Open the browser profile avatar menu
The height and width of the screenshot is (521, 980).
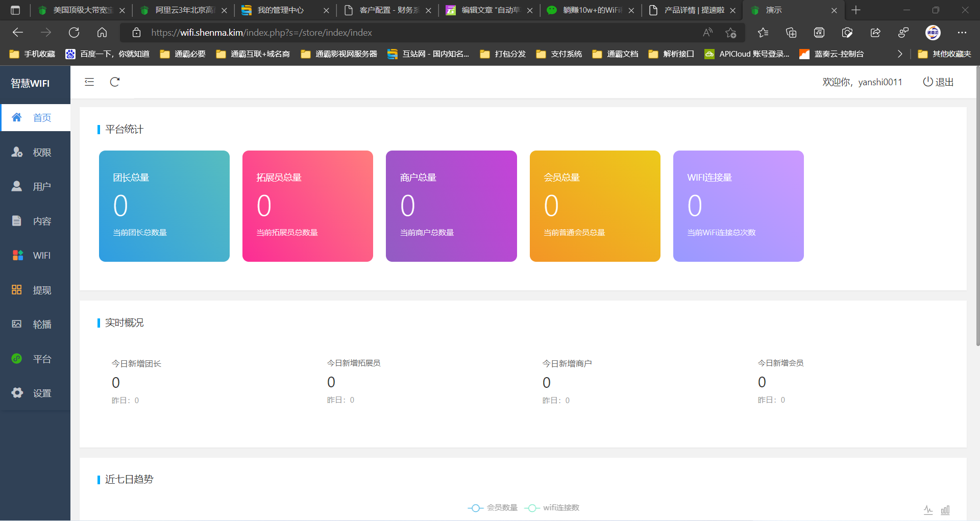click(933, 32)
